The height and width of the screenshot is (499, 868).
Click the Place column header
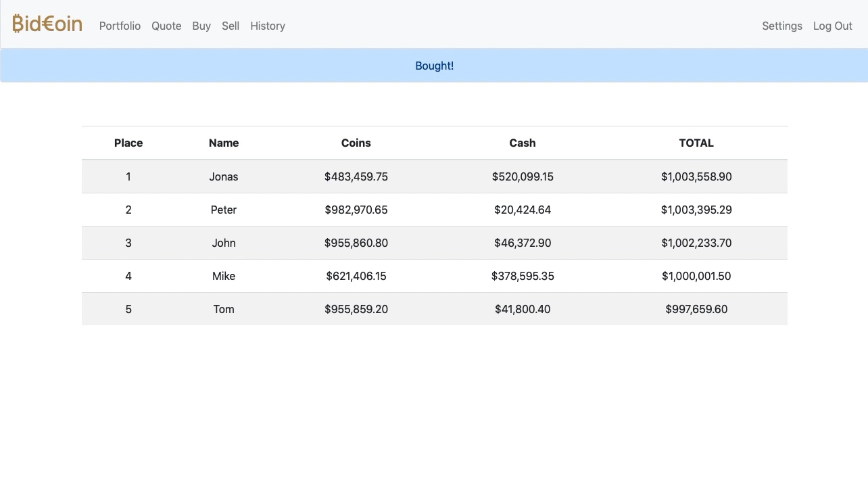[128, 143]
